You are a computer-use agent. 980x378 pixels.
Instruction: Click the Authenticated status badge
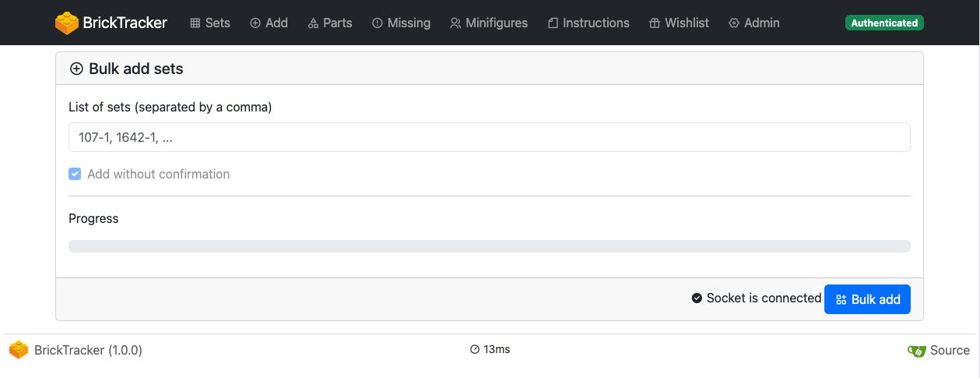(884, 23)
